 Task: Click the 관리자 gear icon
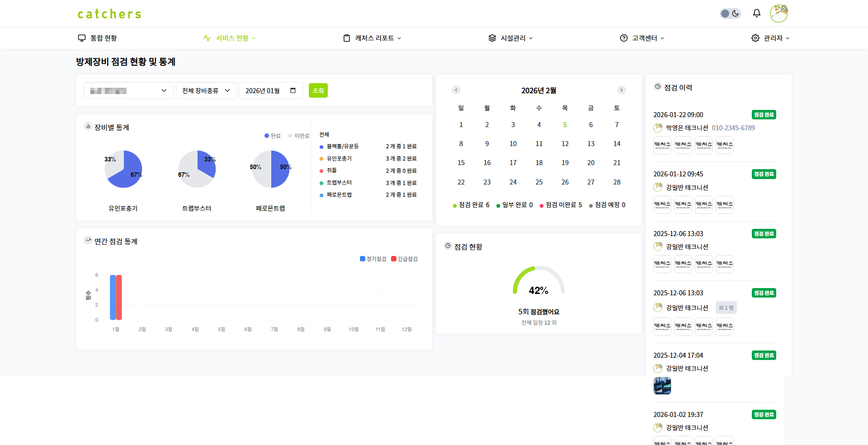pyautogui.click(x=755, y=38)
